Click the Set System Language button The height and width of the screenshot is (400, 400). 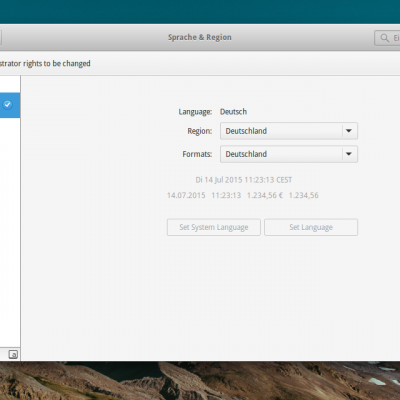click(x=214, y=227)
